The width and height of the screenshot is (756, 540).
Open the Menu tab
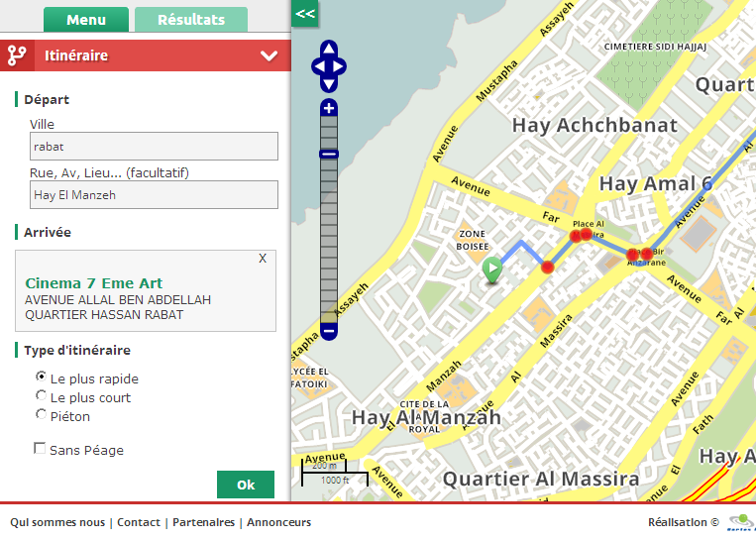(x=86, y=20)
